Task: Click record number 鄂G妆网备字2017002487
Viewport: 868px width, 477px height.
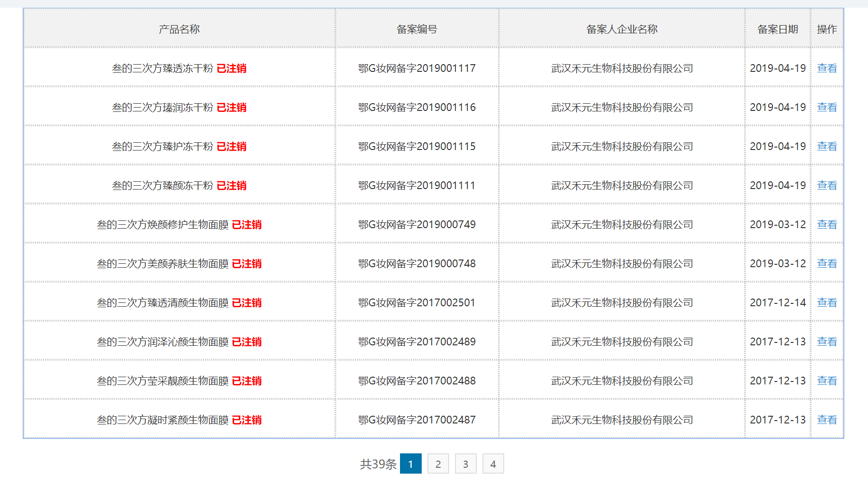Action: click(x=417, y=420)
